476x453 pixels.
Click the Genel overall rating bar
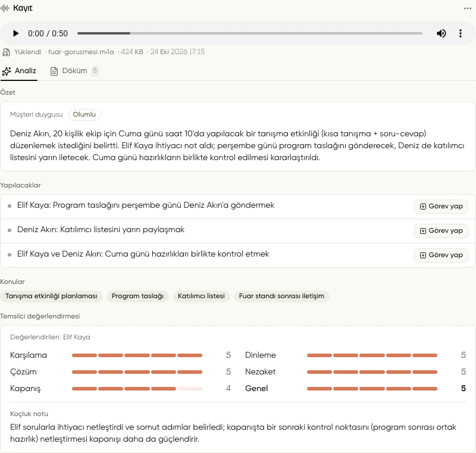click(x=372, y=389)
